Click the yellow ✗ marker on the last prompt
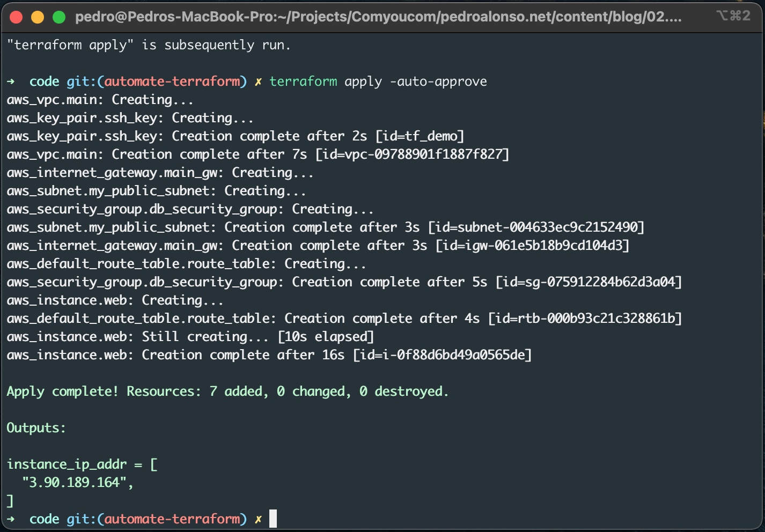The width and height of the screenshot is (765, 532). 258,519
